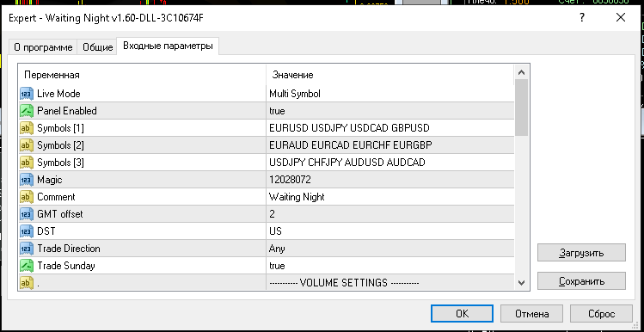The width and height of the screenshot is (644, 332).
Task: Select the 'Comment' variable name
Action: coord(56,197)
